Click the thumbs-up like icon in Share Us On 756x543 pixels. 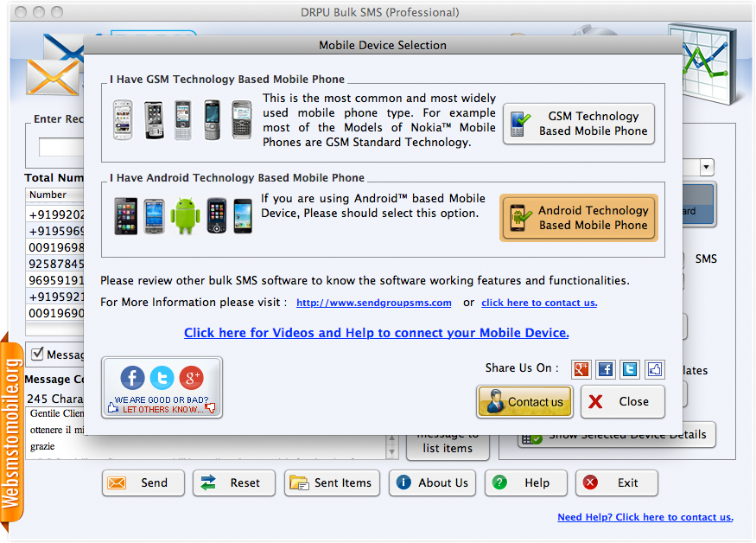pos(654,369)
